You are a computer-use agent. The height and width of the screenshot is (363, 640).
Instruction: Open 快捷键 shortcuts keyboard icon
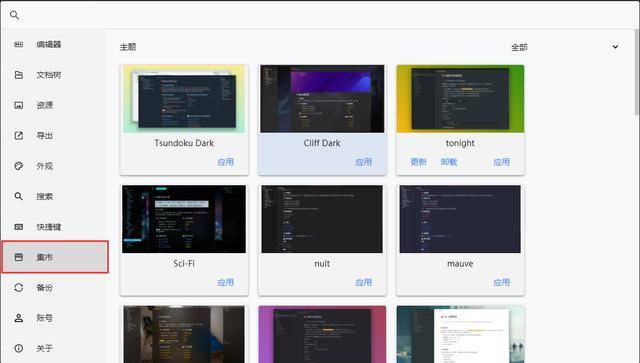(x=19, y=227)
